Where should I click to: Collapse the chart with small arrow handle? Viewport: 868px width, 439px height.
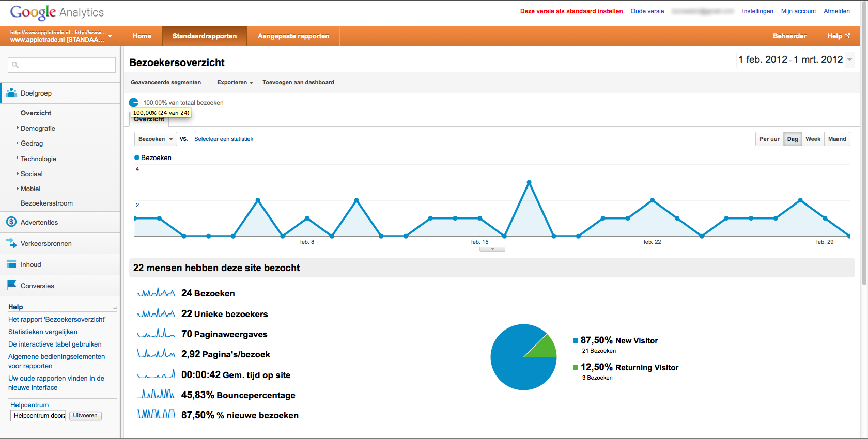(x=492, y=249)
